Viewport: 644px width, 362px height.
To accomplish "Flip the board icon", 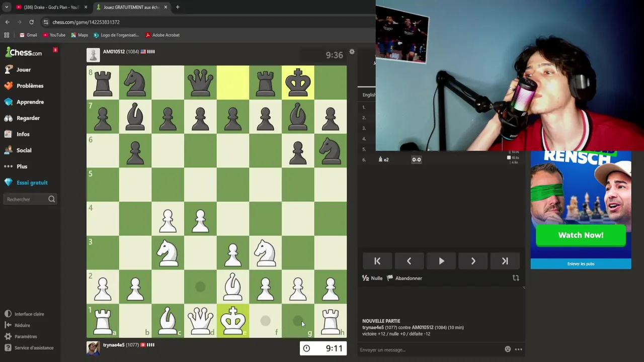I will coord(516,278).
